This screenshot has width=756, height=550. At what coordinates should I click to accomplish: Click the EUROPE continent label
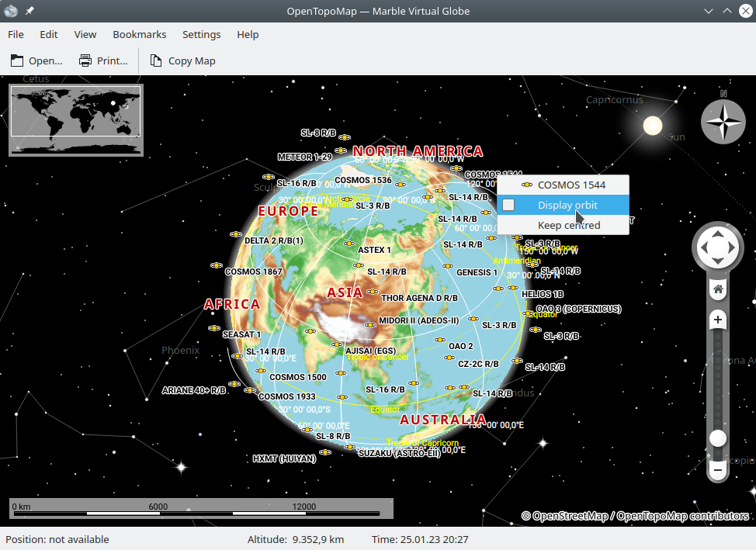(288, 211)
